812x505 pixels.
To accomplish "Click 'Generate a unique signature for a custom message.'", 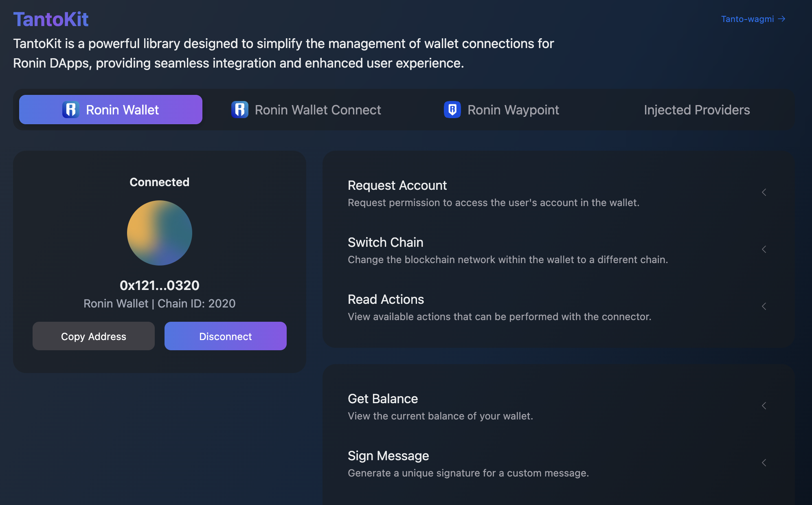I will (468, 473).
